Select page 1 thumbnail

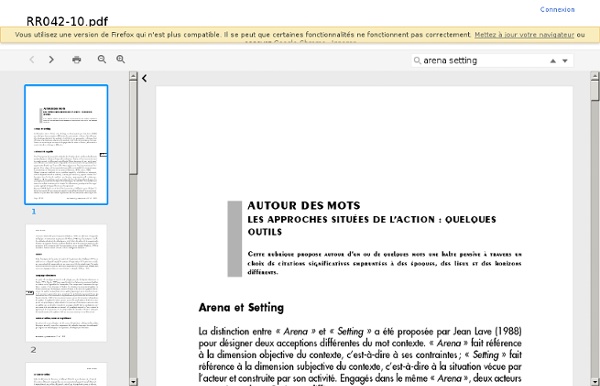click(x=66, y=145)
